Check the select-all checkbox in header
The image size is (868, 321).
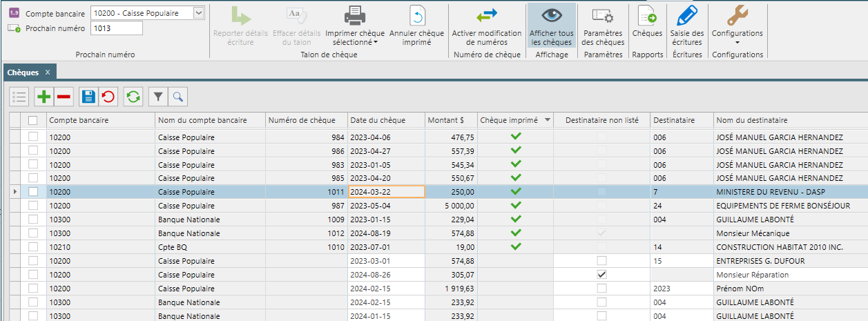point(32,120)
